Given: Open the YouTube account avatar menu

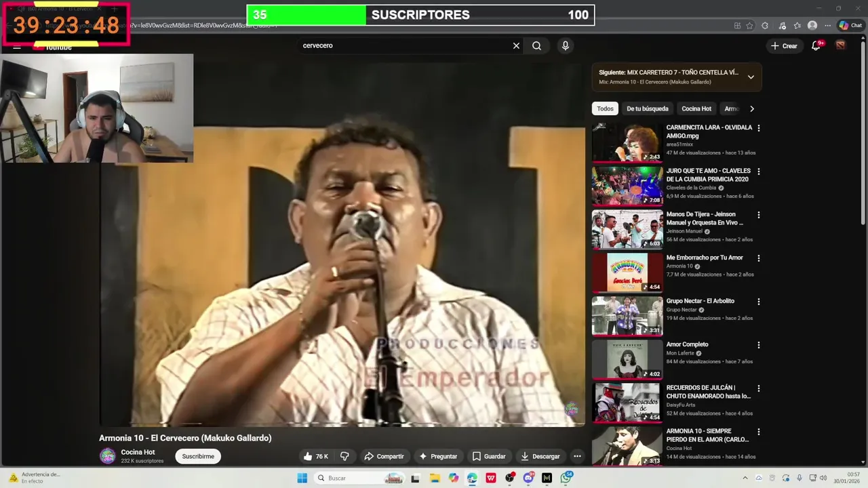Looking at the screenshot, I should (x=840, y=45).
